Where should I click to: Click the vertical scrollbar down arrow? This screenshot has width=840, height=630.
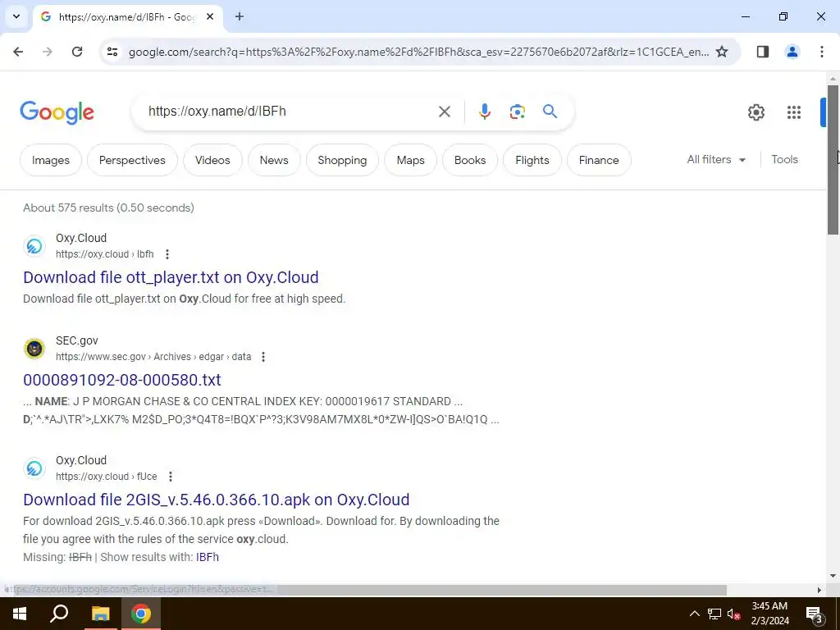833,576
